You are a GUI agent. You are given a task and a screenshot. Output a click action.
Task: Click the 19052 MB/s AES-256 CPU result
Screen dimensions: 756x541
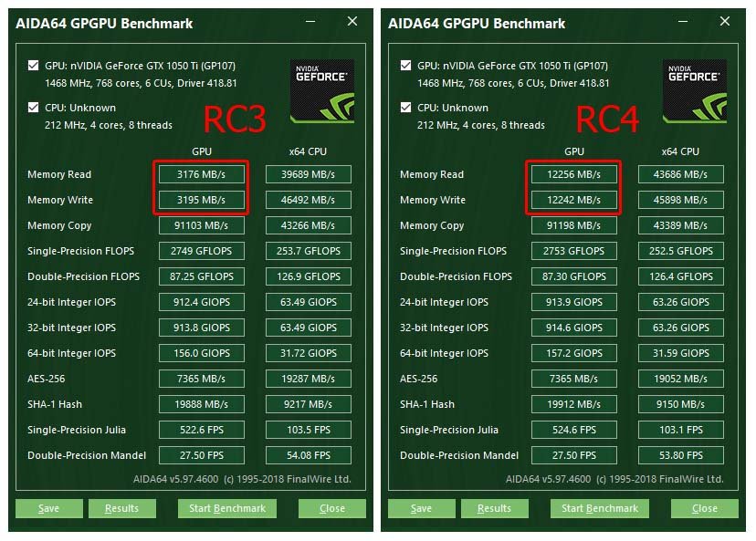pos(681,379)
